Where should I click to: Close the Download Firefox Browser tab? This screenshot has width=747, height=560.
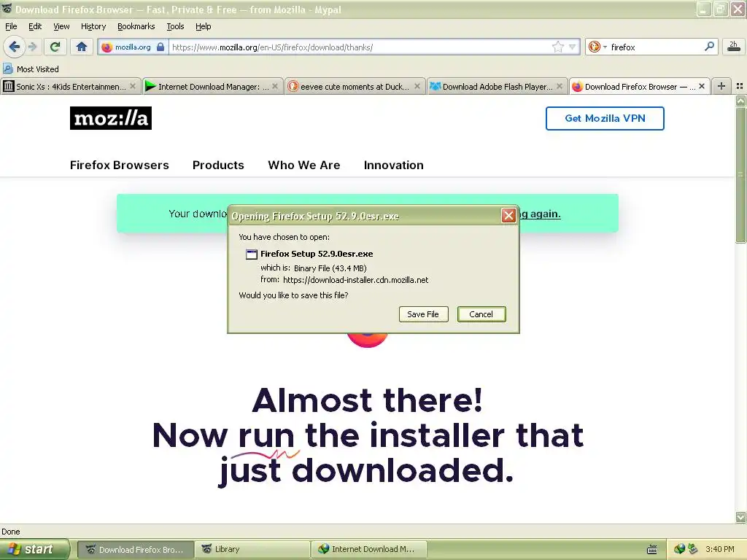(x=702, y=86)
